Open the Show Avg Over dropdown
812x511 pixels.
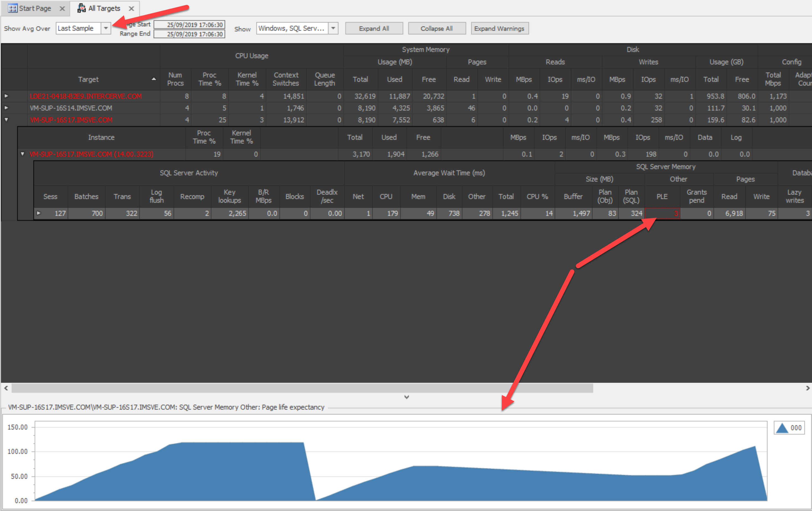point(106,28)
